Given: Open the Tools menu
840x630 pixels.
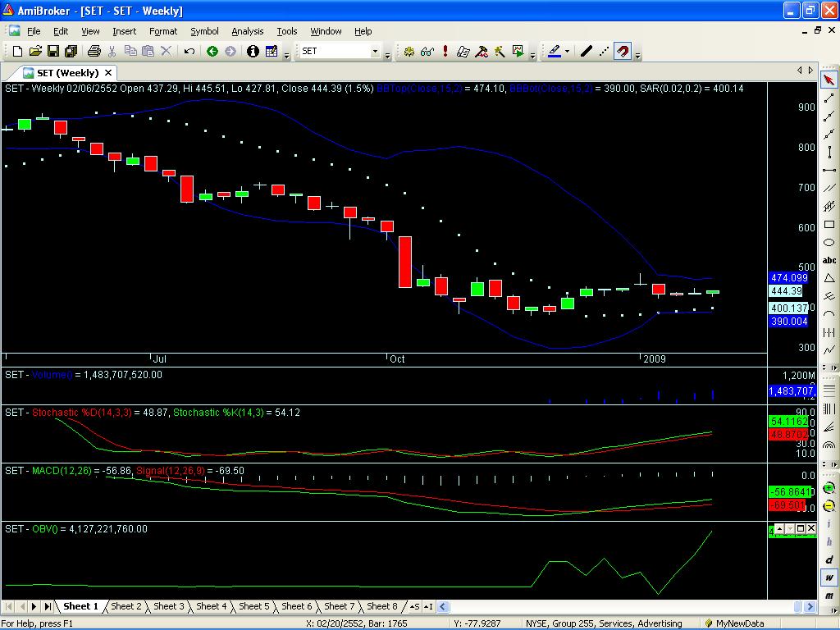Looking at the screenshot, I should point(286,32).
